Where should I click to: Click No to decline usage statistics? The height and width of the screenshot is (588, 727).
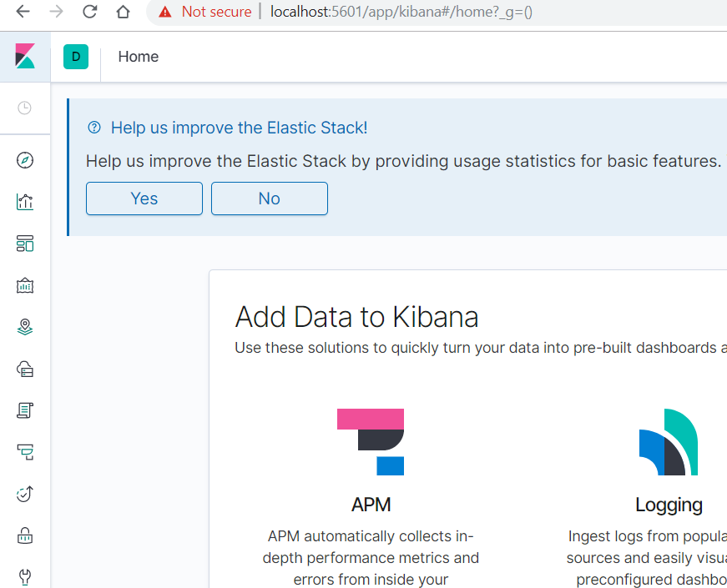[270, 199]
